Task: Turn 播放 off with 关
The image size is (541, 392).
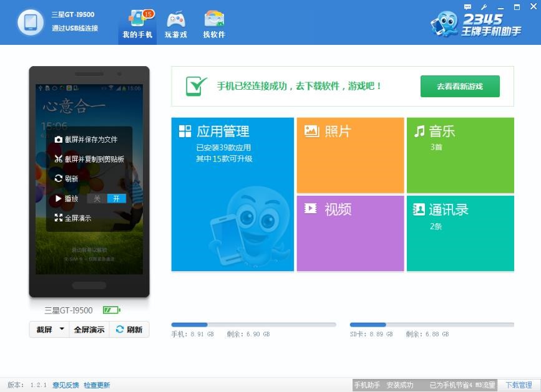Action: pyautogui.click(x=97, y=199)
